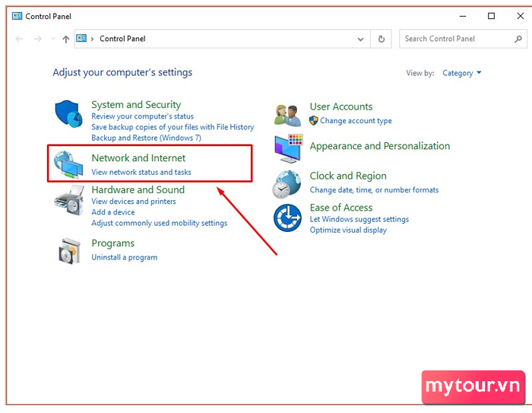
Task: Refresh the Control Panel address bar
Action: pos(382,39)
